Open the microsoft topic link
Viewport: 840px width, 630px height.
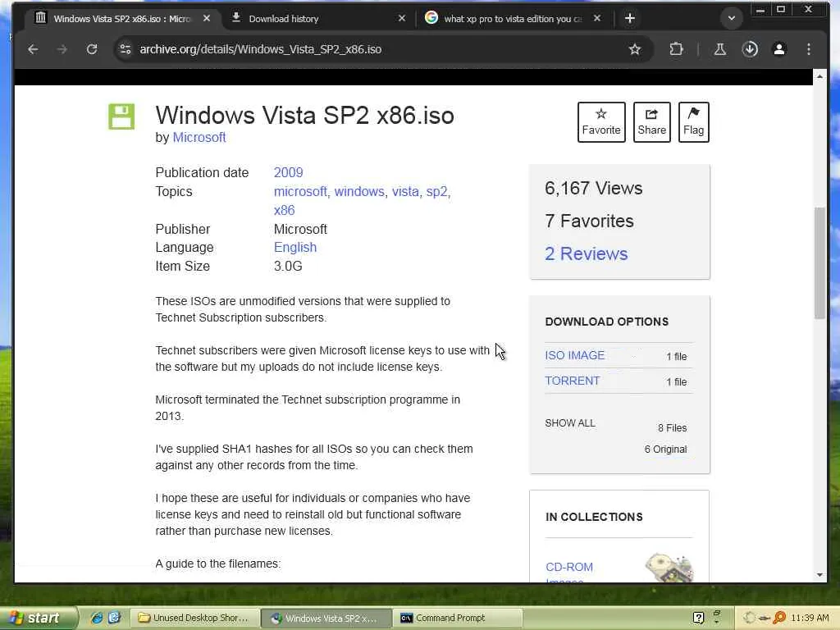[x=300, y=191]
